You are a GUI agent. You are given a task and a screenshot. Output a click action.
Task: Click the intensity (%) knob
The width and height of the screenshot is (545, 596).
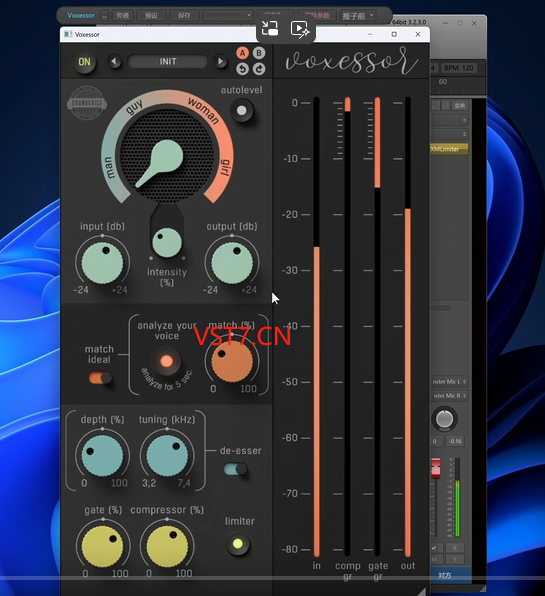pyautogui.click(x=167, y=243)
